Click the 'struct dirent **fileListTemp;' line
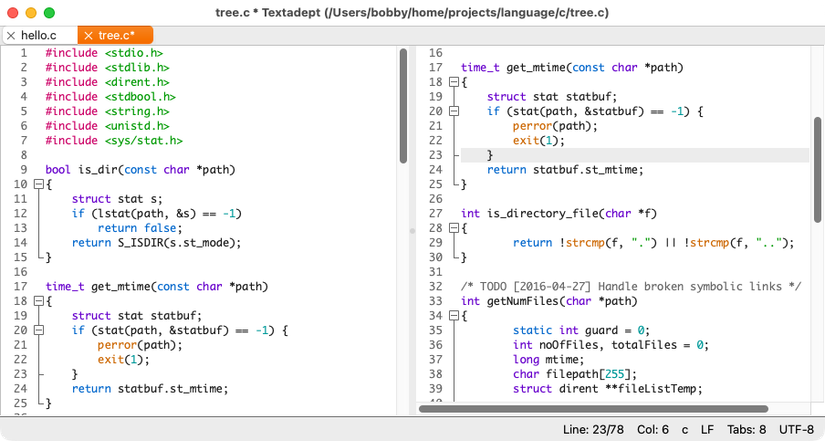This screenshot has height=441, width=825. pos(608,389)
